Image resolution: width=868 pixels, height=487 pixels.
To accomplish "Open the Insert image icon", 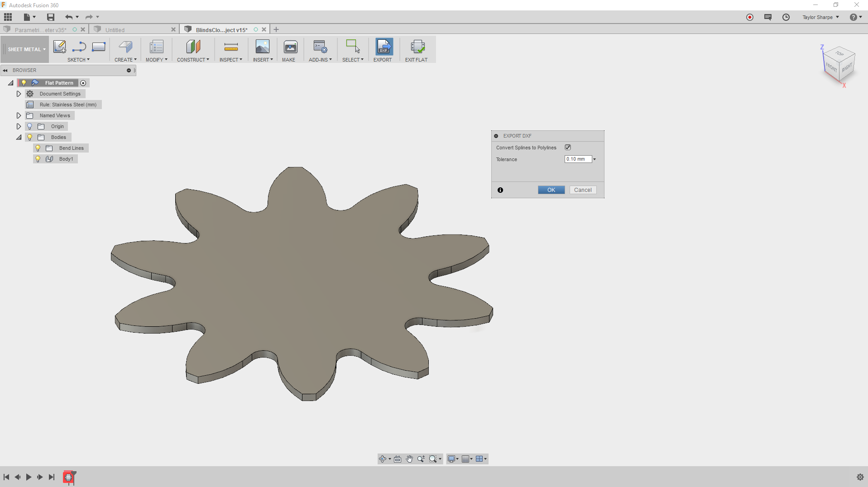I will [262, 47].
